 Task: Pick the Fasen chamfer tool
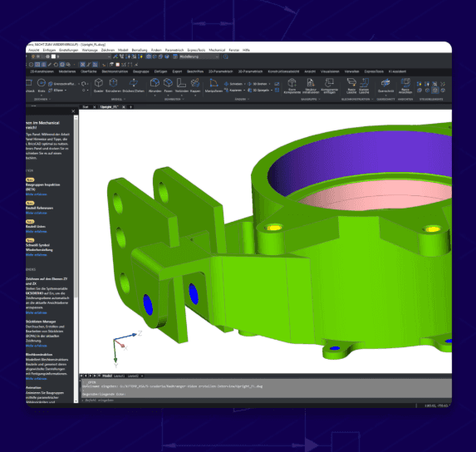(168, 86)
